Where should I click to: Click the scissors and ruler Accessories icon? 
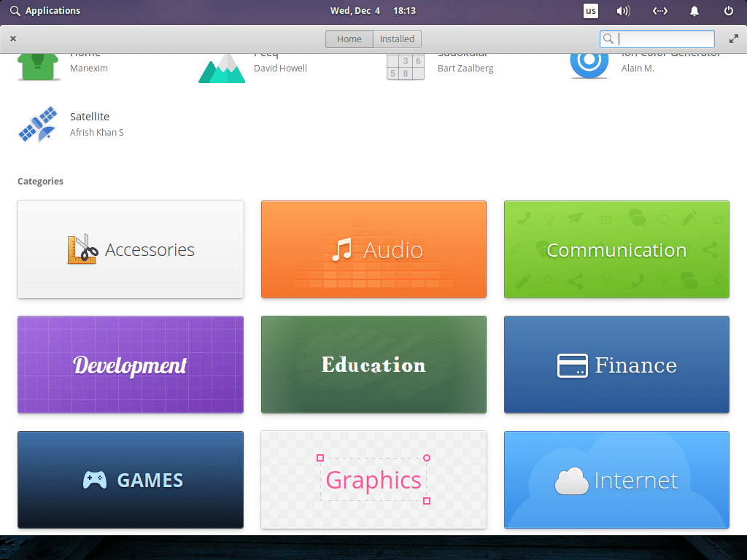click(x=82, y=249)
